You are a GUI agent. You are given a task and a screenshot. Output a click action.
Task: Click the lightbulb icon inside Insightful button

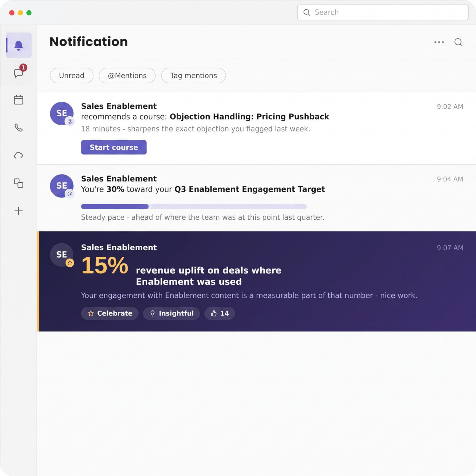click(x=152, y=313)
